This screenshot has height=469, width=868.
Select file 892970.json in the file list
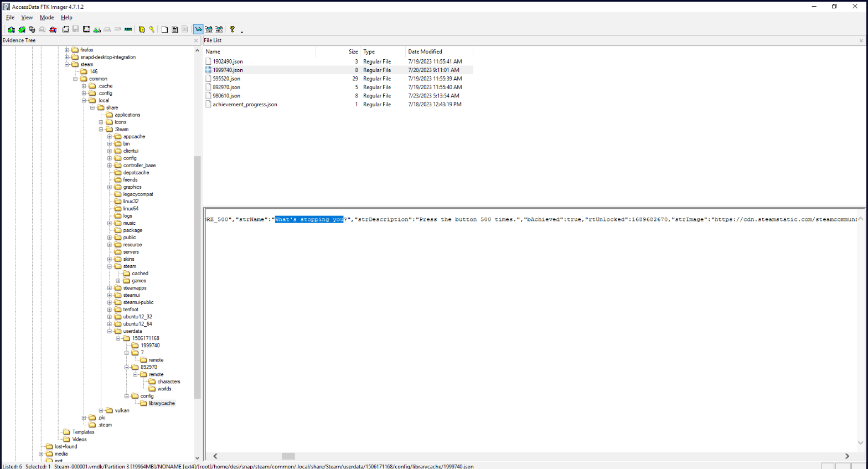[x=226, y=87]
